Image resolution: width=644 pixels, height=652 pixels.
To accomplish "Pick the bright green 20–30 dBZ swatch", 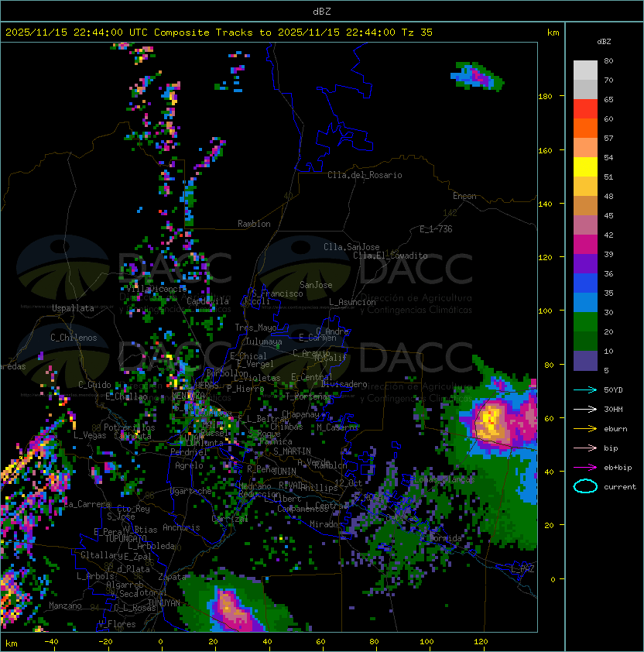I will pos(585,322).
